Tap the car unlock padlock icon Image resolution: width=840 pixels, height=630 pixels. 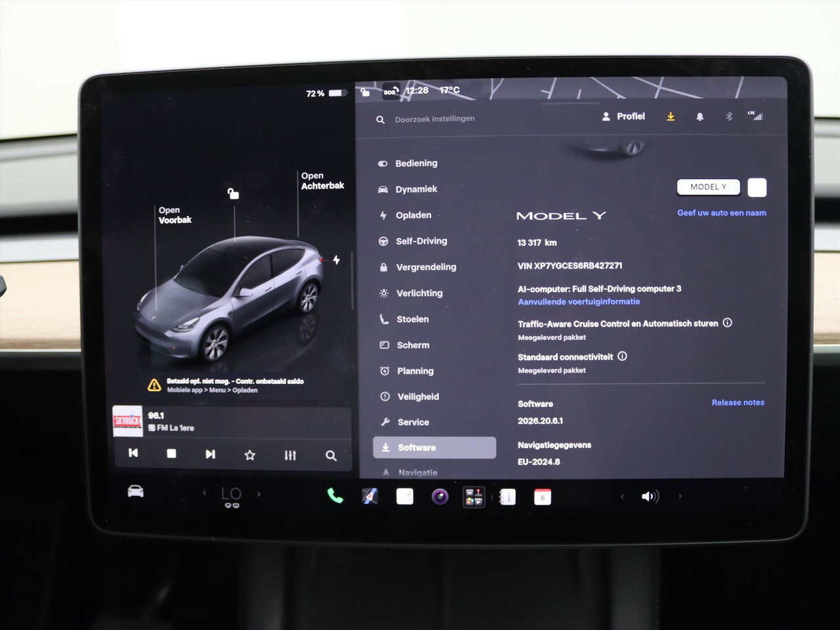[233, 193]
